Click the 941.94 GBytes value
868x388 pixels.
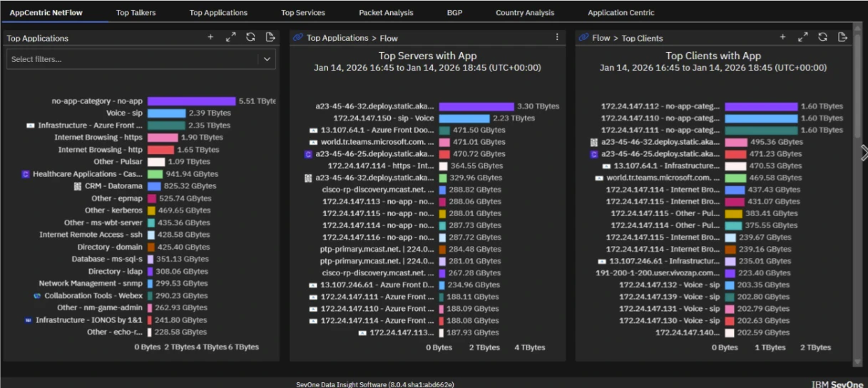coord(192,174)
